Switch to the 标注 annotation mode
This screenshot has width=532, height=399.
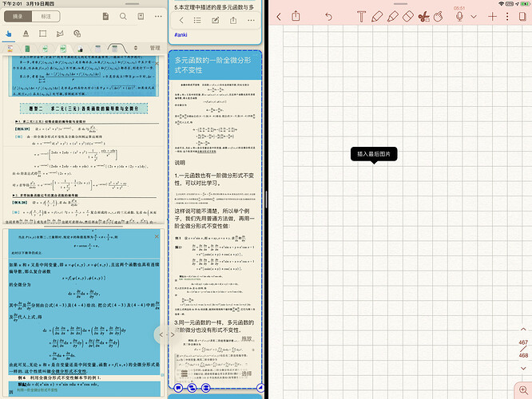point(46,16)
